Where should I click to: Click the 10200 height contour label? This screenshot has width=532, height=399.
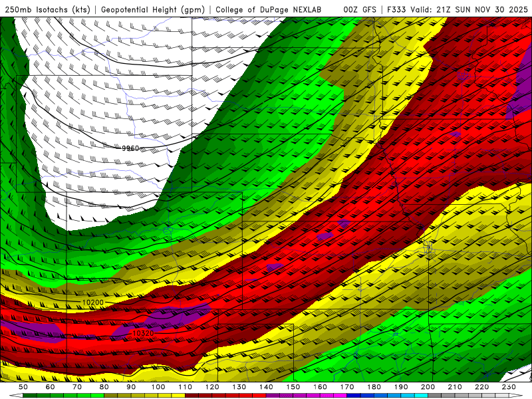coord(93,303)
